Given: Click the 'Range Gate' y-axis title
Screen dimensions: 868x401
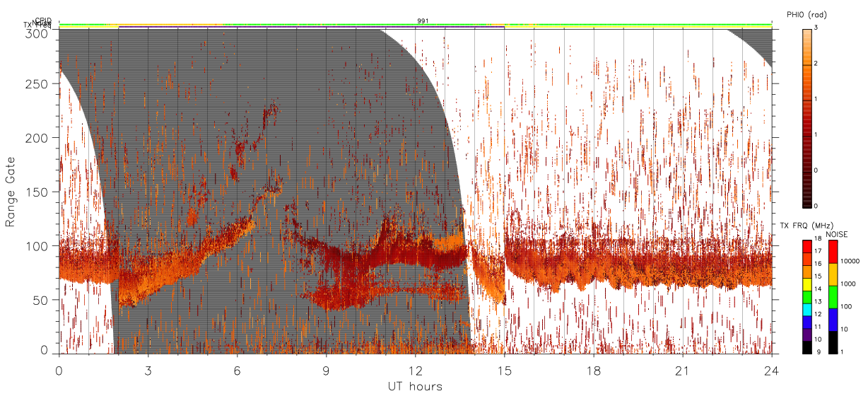Looking at the screenshot, I should [x=11, y=192].
